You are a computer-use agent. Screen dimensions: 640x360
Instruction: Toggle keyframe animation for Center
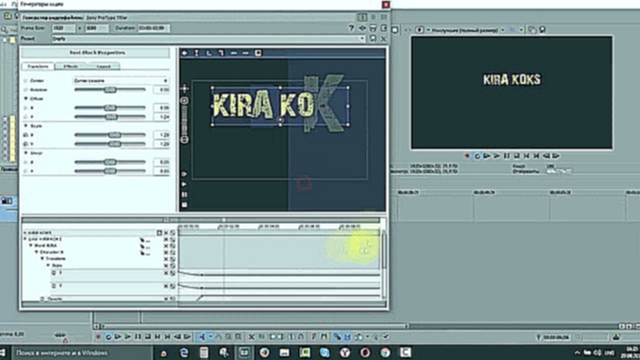click(26, 81)
